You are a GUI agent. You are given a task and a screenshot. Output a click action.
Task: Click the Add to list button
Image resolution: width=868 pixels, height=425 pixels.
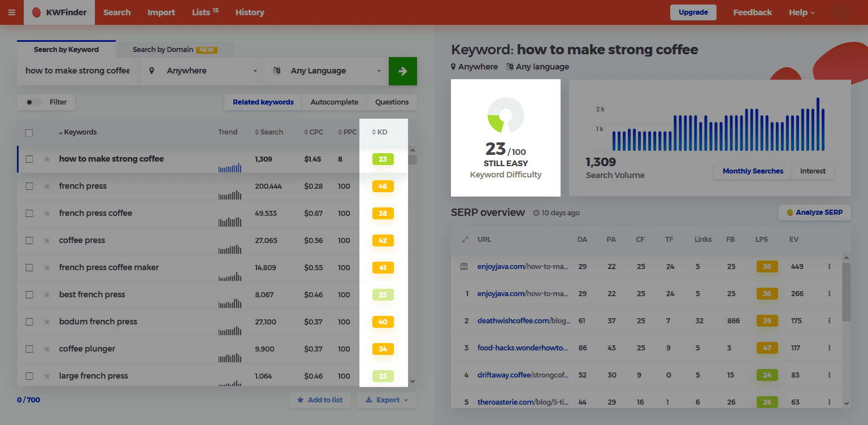(319, 400)
